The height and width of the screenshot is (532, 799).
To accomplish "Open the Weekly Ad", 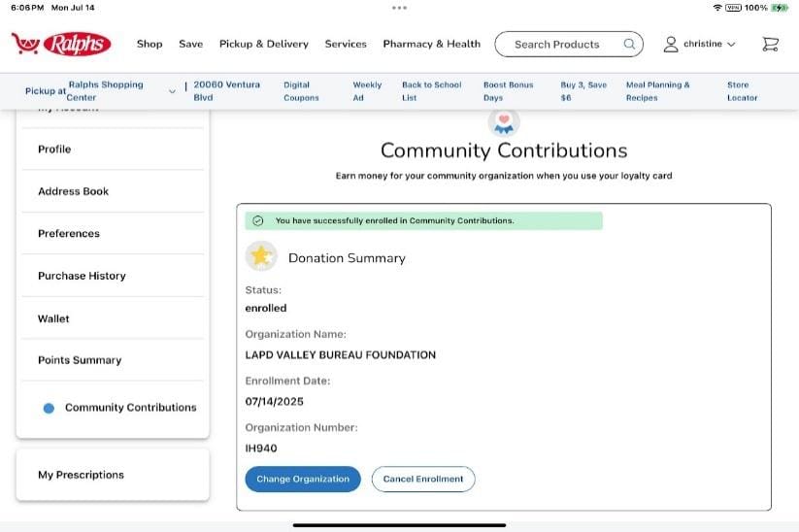I will click(367, 90).
